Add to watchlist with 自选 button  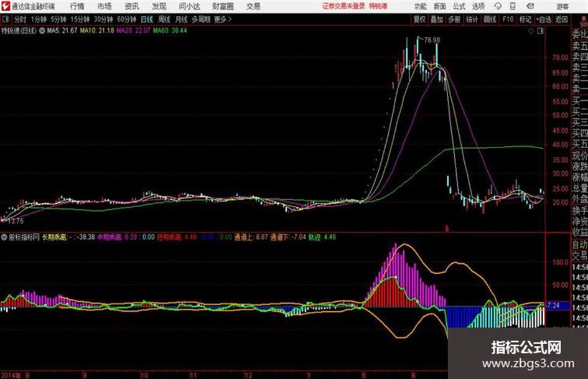tap(544, 19)
